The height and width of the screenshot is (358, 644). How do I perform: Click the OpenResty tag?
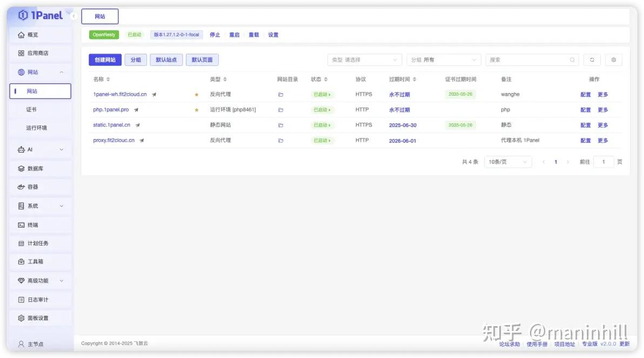104,35
